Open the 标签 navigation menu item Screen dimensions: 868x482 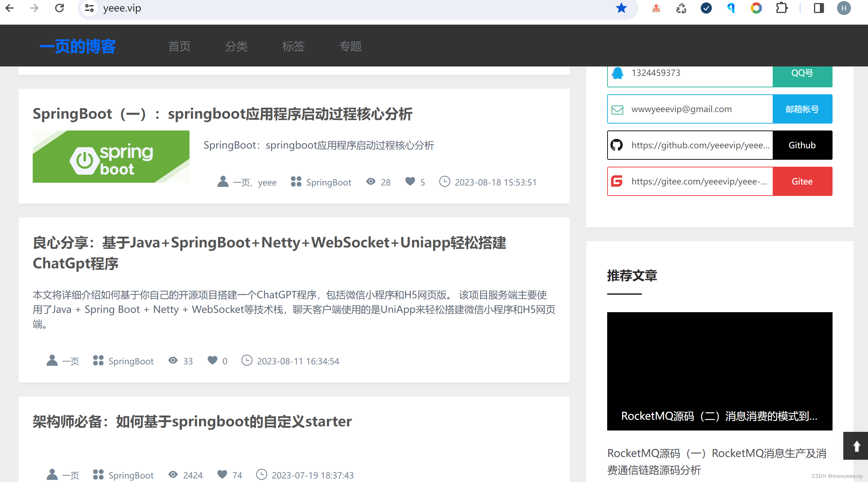[x=294, y=46]
